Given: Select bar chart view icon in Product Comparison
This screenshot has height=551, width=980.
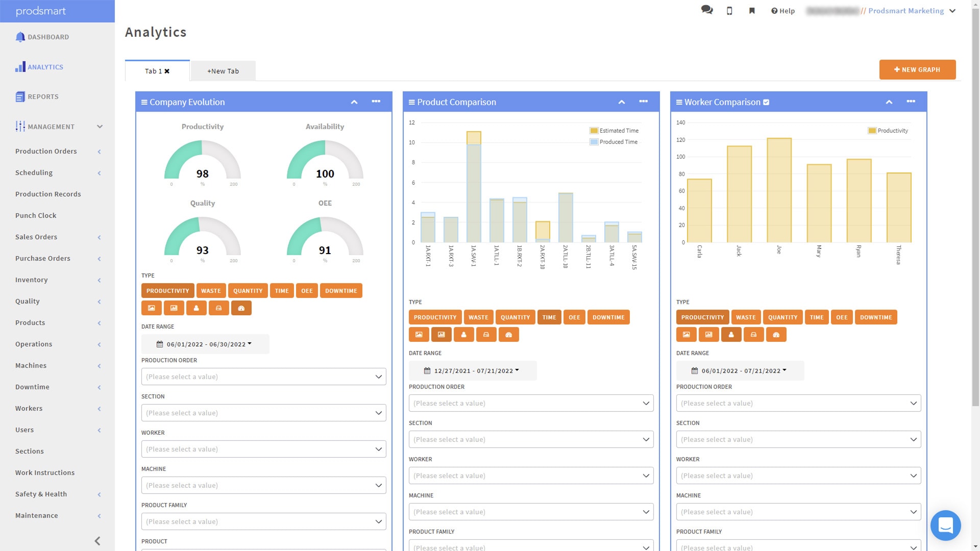Looking at the screenshot, I should point(442,335).
